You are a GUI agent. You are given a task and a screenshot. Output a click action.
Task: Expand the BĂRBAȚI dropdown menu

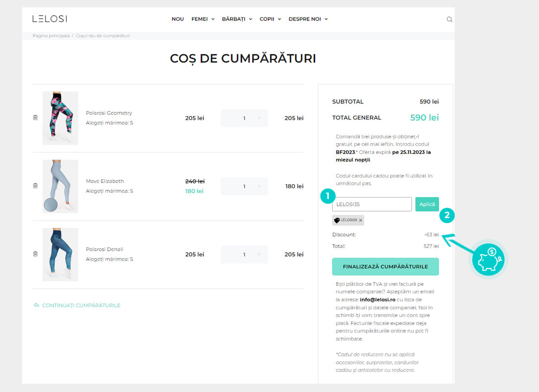(x=237, y=19)
